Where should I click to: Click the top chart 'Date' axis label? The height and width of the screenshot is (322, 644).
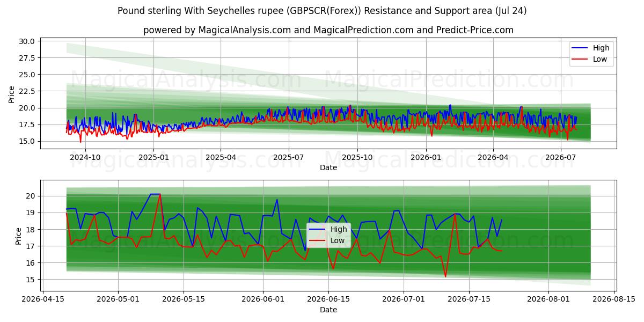328,167
